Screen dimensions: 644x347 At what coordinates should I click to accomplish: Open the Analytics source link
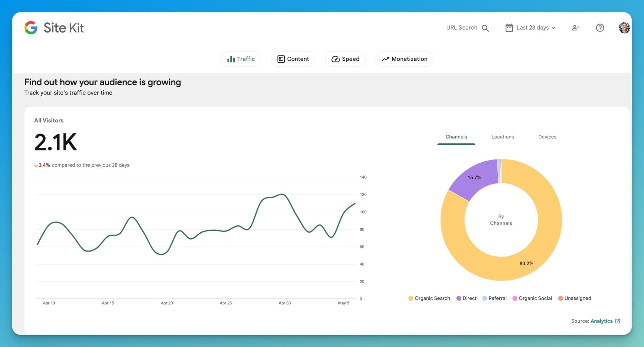click(x=602, y=321)
